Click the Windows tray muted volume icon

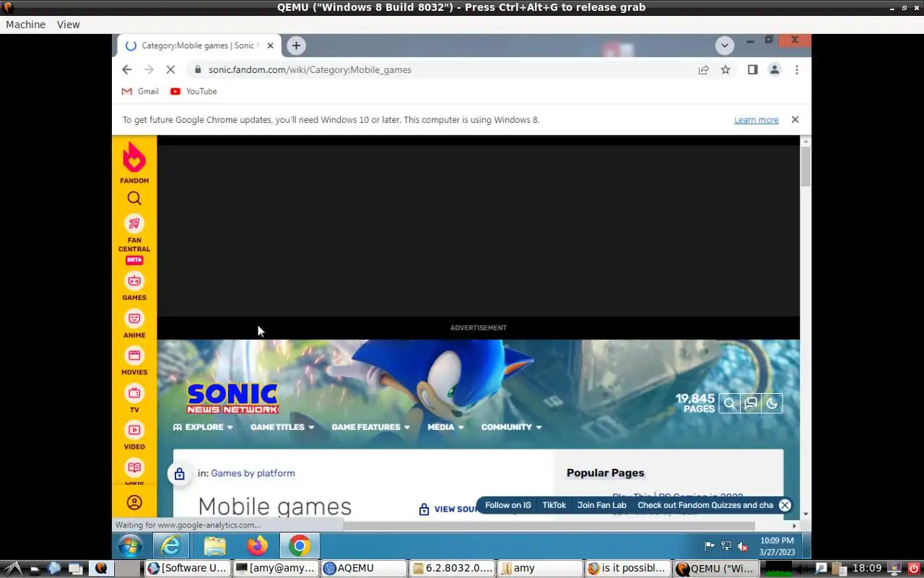743,546
